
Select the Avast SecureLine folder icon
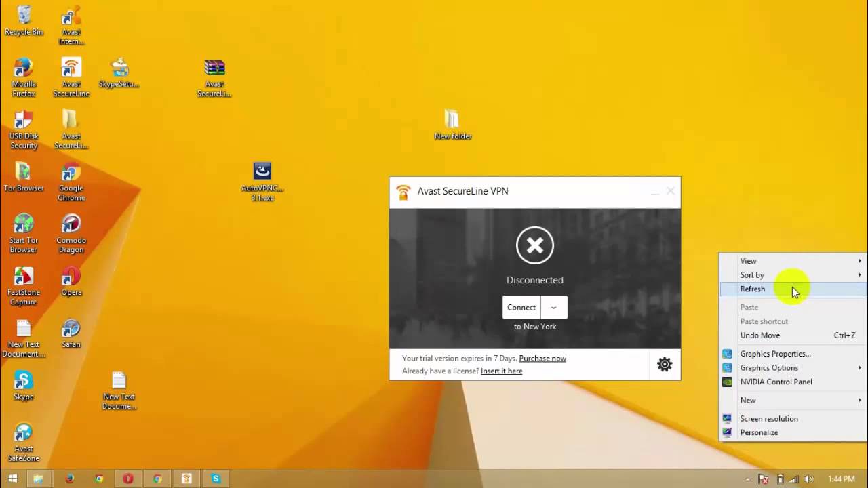71,129
